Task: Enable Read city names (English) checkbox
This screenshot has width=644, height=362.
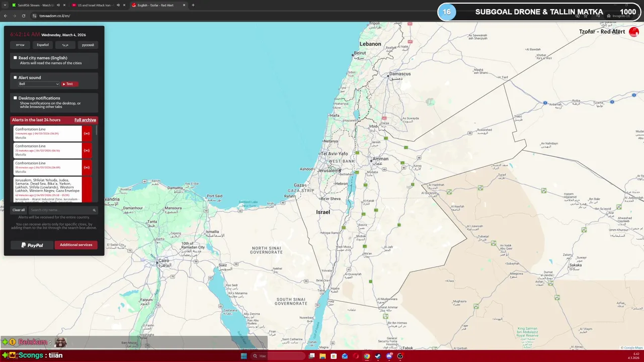Action: click(15, 58)
